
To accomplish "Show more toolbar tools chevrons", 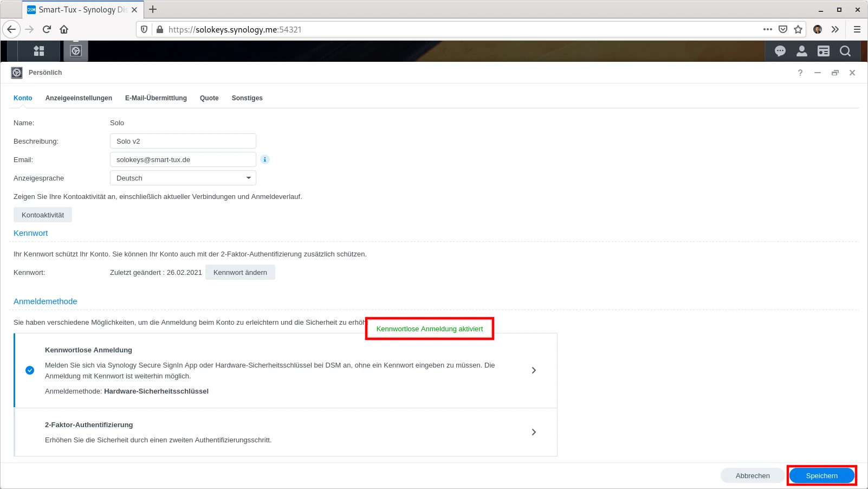I will (x=835, y=29).
